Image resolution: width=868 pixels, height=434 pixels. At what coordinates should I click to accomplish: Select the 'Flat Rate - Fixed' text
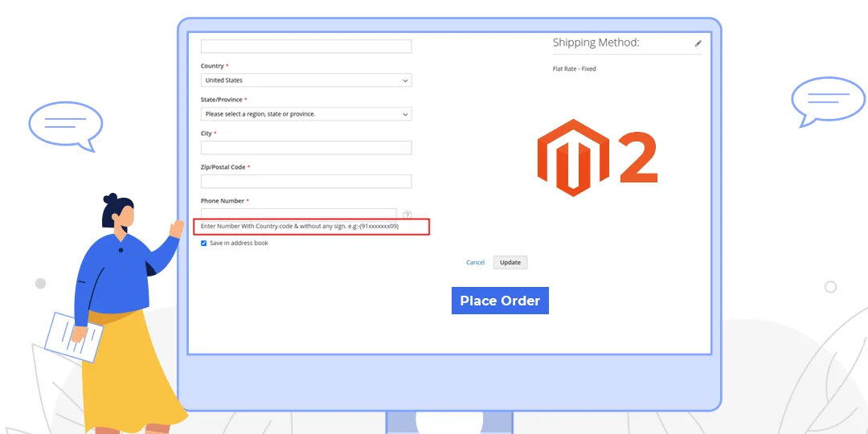pos(574,69)
